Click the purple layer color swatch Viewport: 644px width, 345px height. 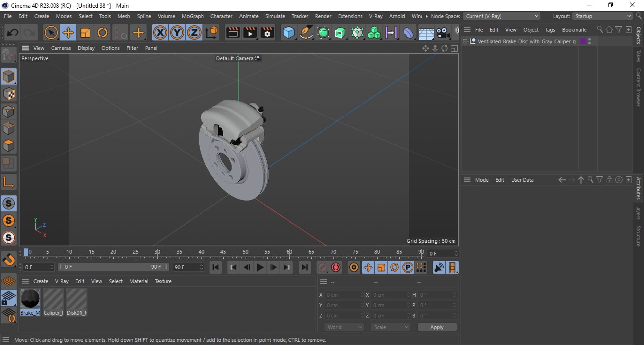(x=583, y=41)
